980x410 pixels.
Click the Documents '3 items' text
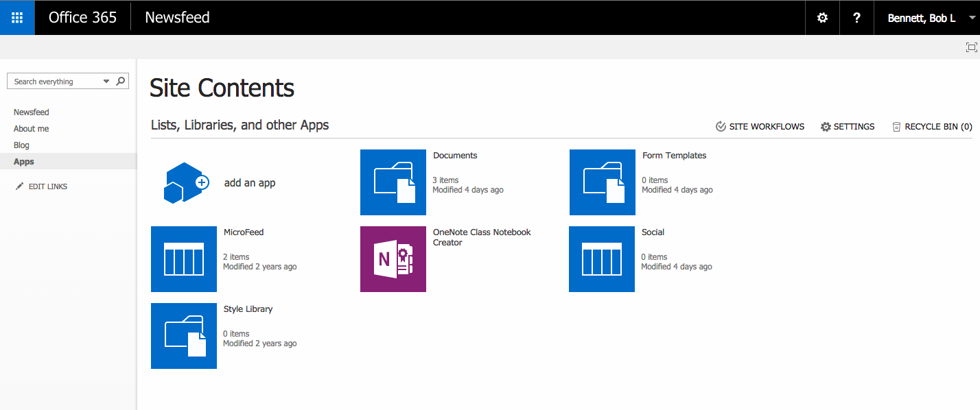point(445,180)
